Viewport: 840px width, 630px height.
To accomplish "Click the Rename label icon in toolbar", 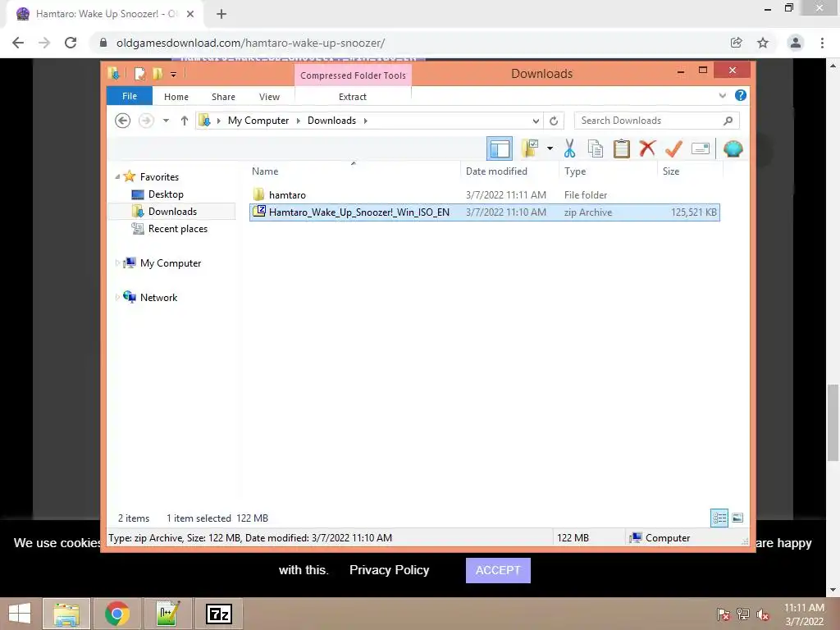I will (701, 148).
